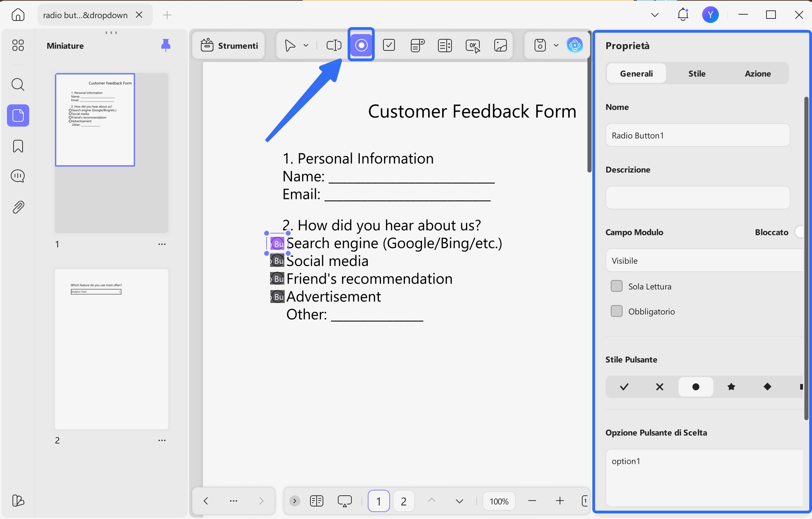Open the search panel icon
812x519 pixels.
pyautogui.click(x=18, y=85)
